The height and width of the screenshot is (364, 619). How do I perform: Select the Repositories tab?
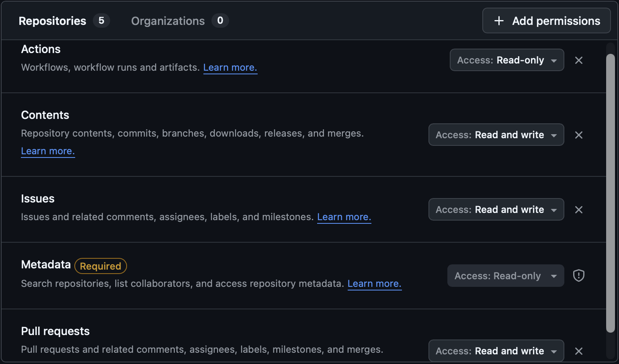(x=52, y=20)
